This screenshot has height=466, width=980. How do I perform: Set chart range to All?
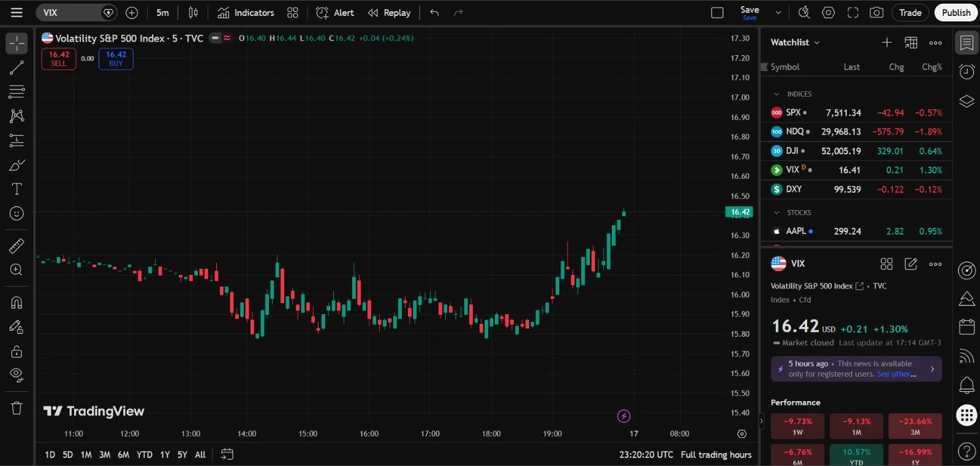(x=200, y=454)
